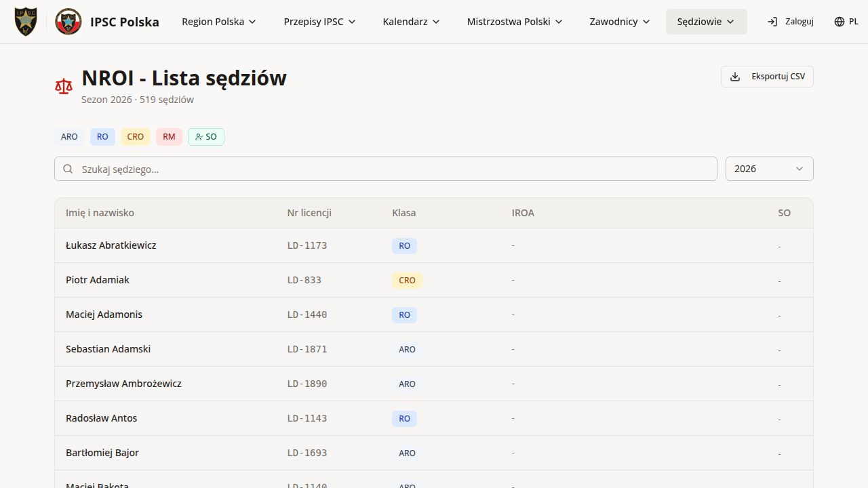Click the magnifier icon in search box

[68, 169]
